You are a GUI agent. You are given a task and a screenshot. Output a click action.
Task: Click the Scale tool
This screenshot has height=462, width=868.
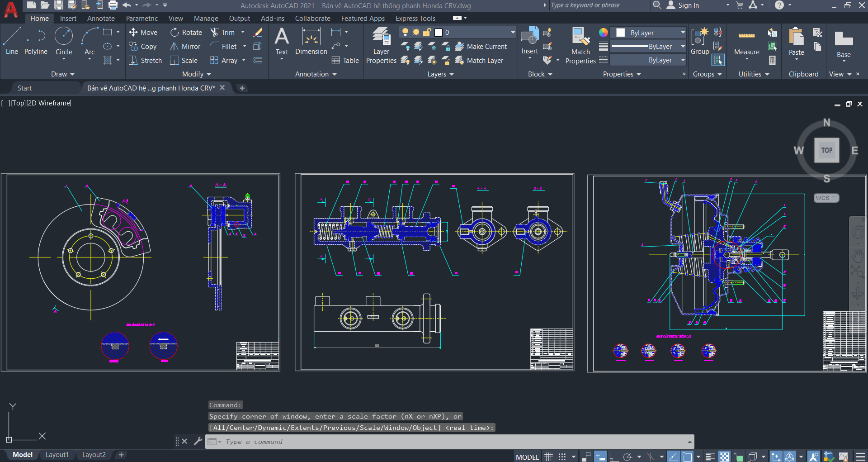184,61
